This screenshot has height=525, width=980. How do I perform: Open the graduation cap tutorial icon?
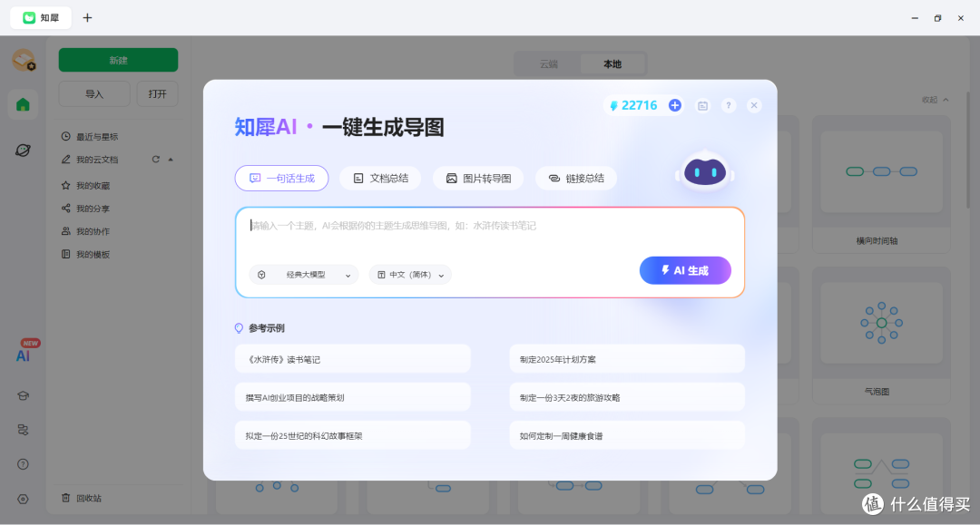[x=23, y=395]
